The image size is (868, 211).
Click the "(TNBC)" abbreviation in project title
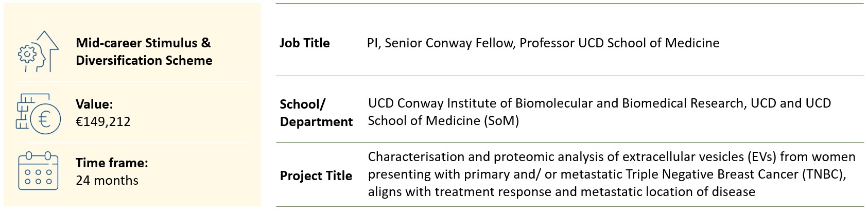coord(823,174)
